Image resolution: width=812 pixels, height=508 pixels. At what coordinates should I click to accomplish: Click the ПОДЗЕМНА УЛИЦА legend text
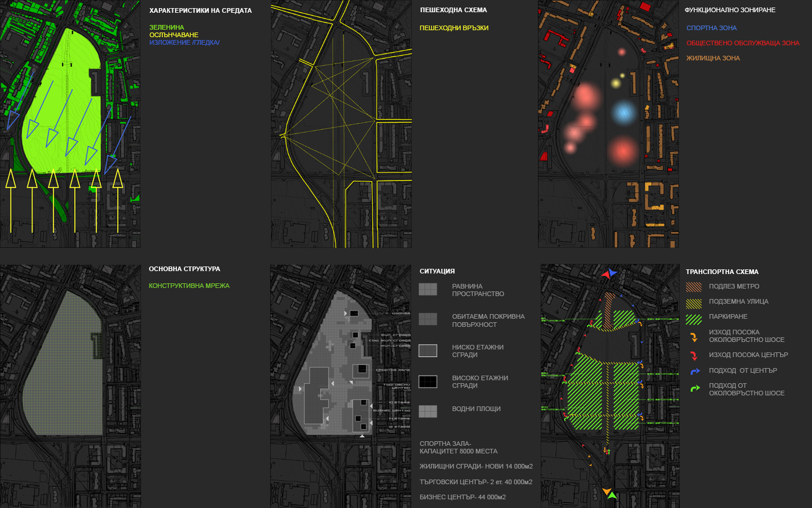(739, 301)
